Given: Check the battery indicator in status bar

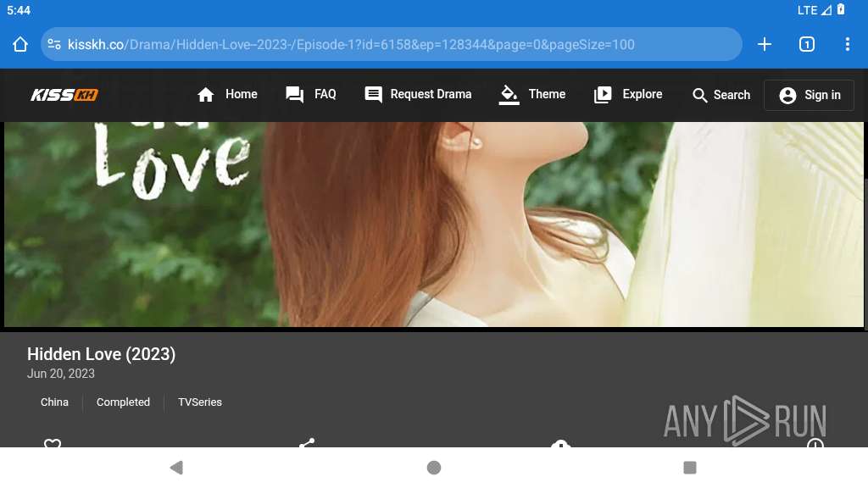Looking at the screenshot, I should tap(841, 9).
